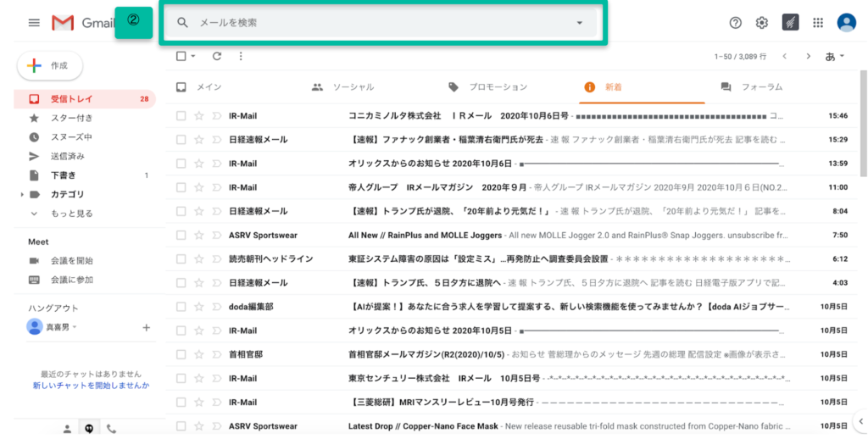868x439 pixels.
Task: Open the settings gear icon
Action: (761, 23)
